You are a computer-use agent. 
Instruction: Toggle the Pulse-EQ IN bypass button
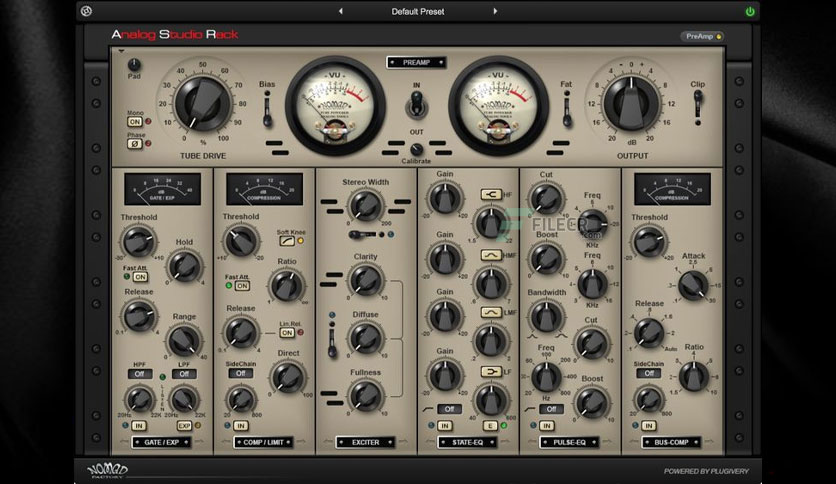[x=546, y=426]
